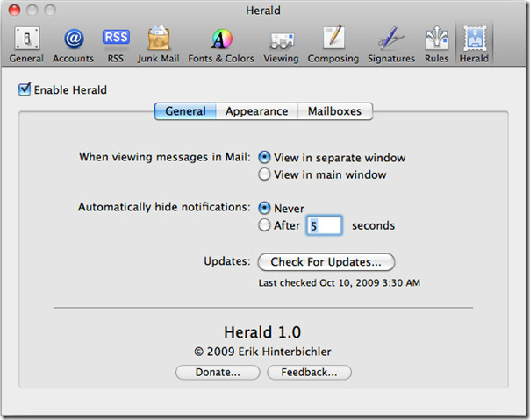The width and height of the screenshot is (530, 420).
Task: Click the Automatically hide notifications label
Action: pyautogui.click(x=165, y=207)
